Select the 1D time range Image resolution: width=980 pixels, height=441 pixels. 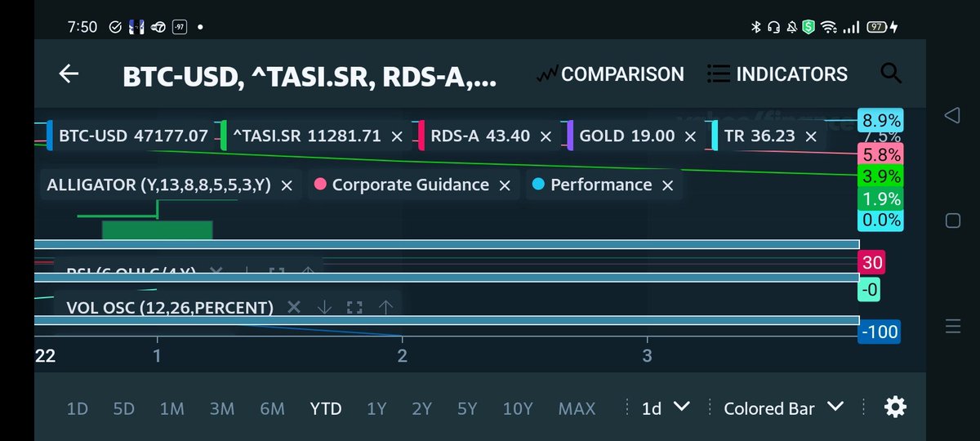[78, 408]
